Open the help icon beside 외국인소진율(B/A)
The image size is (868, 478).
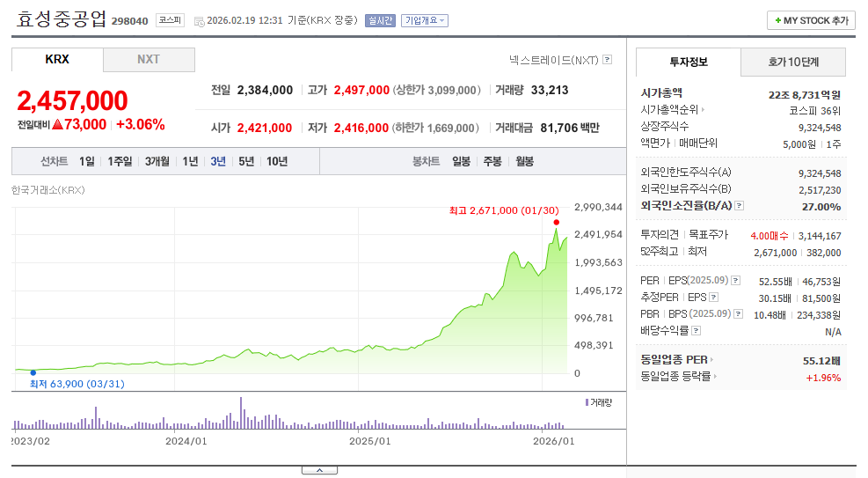coord(739,205)
